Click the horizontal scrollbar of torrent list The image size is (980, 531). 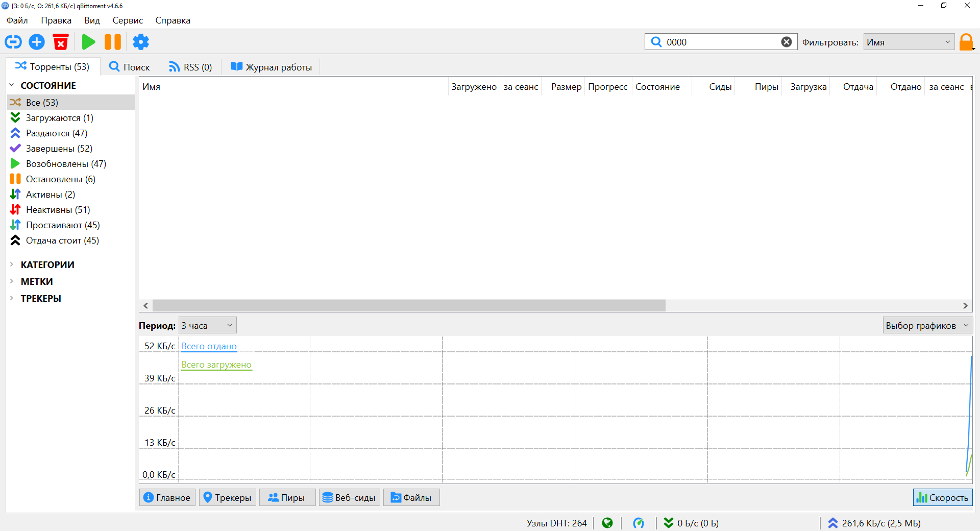pyautogui.click(x=408, y=305)
